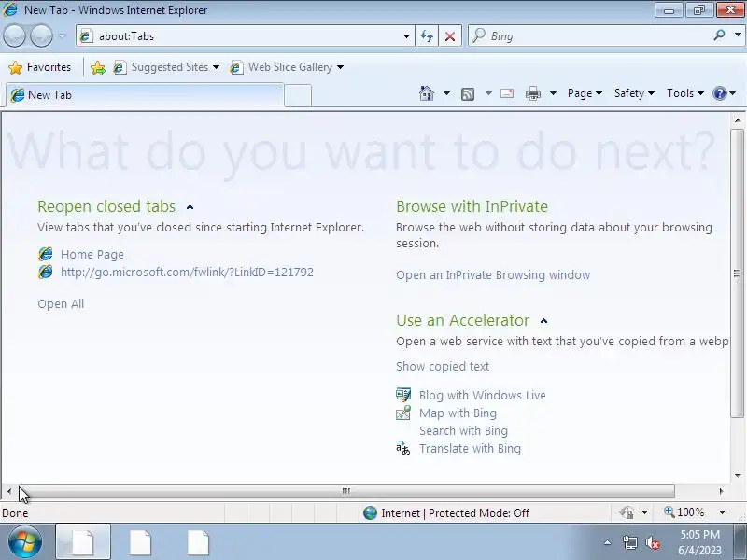This screenshot has width=747, height=560.
Task: Click the Refresh button
Action: (427, 36)
